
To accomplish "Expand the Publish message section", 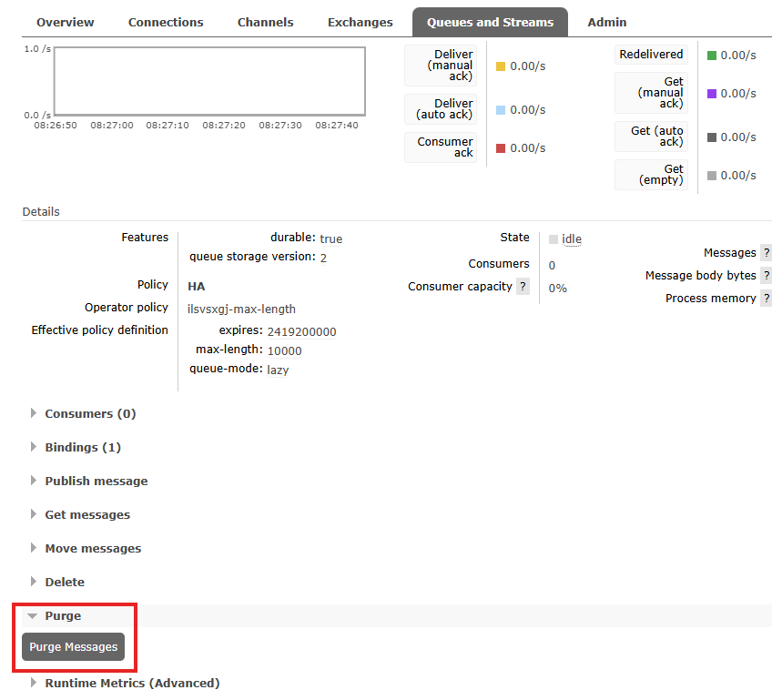I will click(x=96, y=482).
